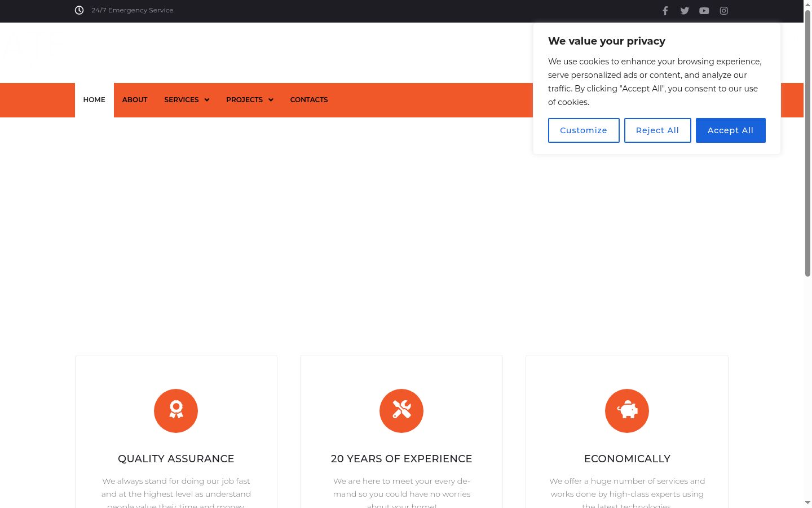Open the YouTube social icon
812x508 pixels.
tap(704, 11)
